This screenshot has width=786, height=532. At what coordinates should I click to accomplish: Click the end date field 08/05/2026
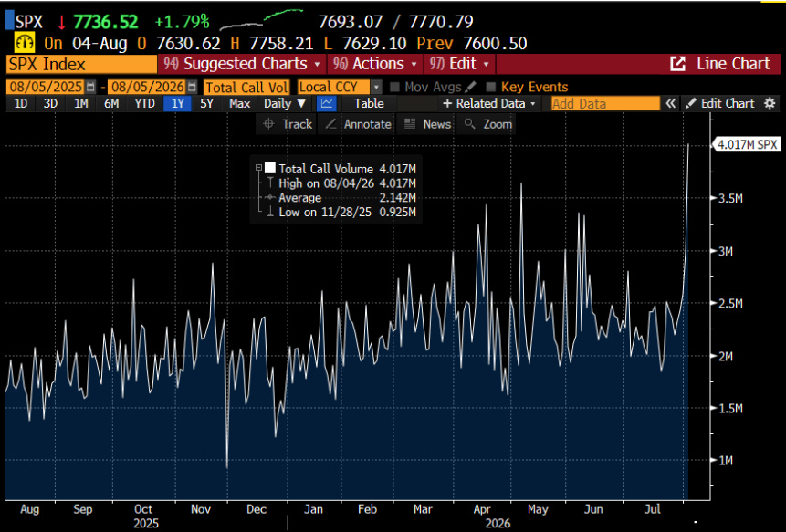click(147, 87)
